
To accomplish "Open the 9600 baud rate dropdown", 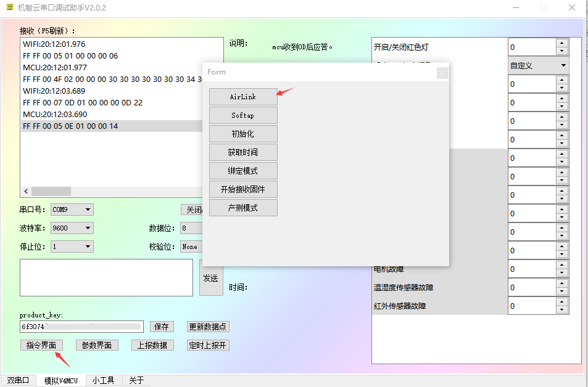I will (x=72, y=228).
